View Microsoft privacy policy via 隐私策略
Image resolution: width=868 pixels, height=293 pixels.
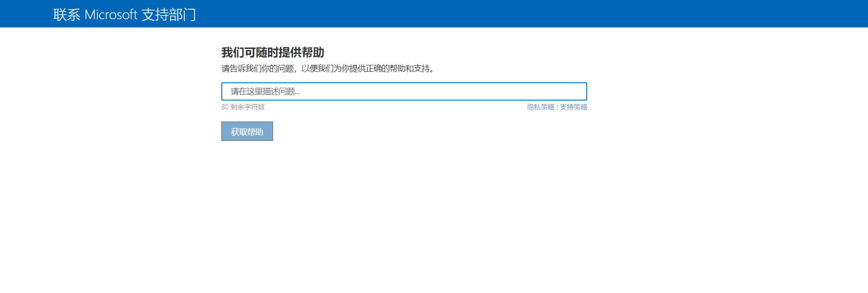coord(540,107)
